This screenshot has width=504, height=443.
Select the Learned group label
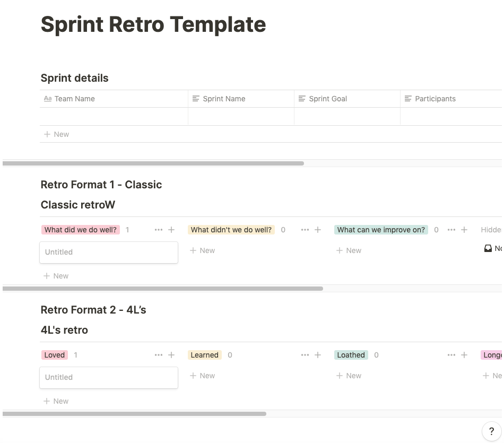click(204, 355)
